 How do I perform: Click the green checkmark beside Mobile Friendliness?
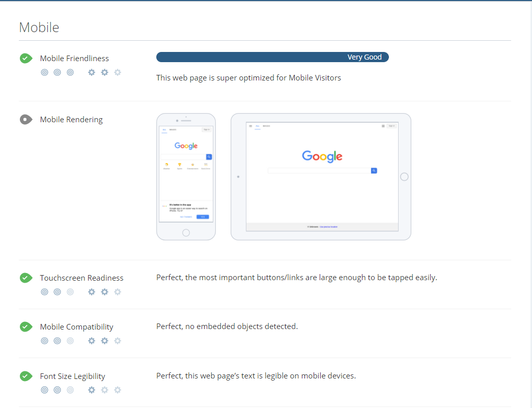[x=26, y=59]
